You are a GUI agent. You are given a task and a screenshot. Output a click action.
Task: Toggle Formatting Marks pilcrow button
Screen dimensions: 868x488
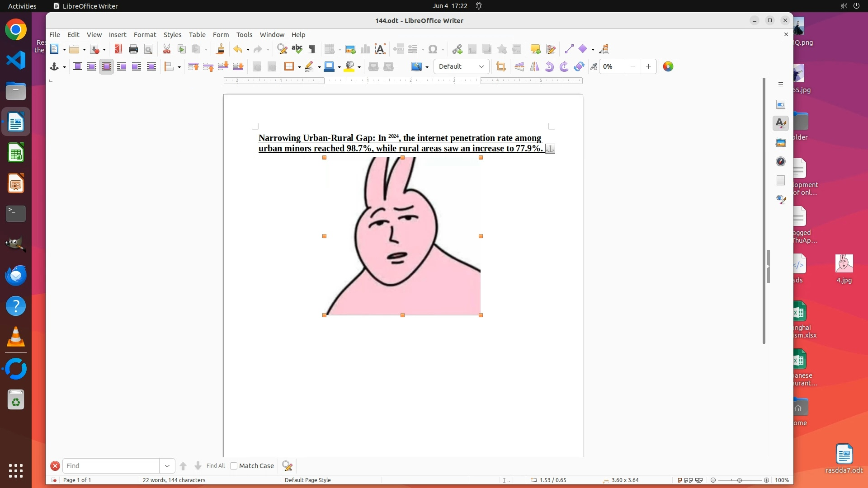312,49
